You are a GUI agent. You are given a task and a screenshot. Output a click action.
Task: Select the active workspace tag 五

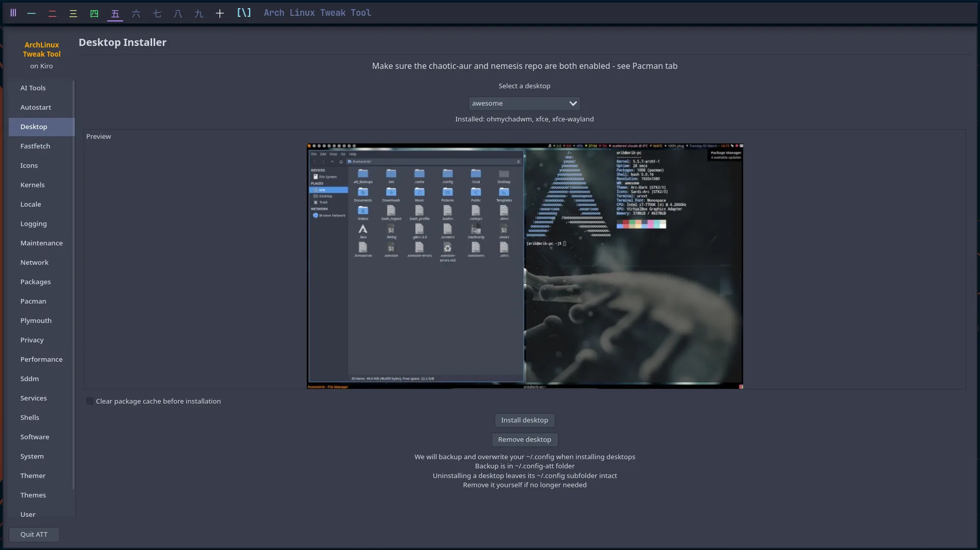[115, 13]
